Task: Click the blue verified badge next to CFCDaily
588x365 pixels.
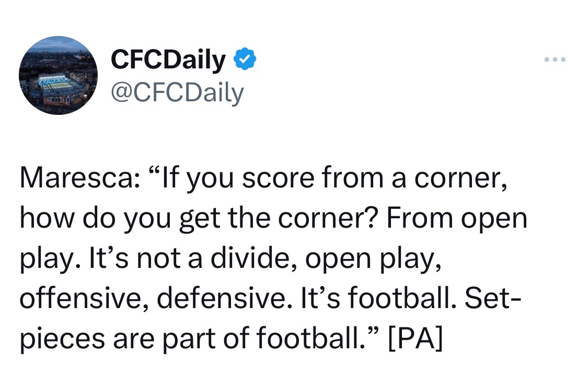Action: coord(244,60)
